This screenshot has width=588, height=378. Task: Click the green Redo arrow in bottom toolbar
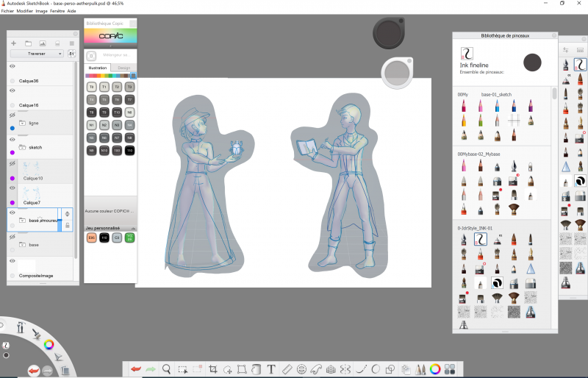pyautogui.click(x=151, y=369)
